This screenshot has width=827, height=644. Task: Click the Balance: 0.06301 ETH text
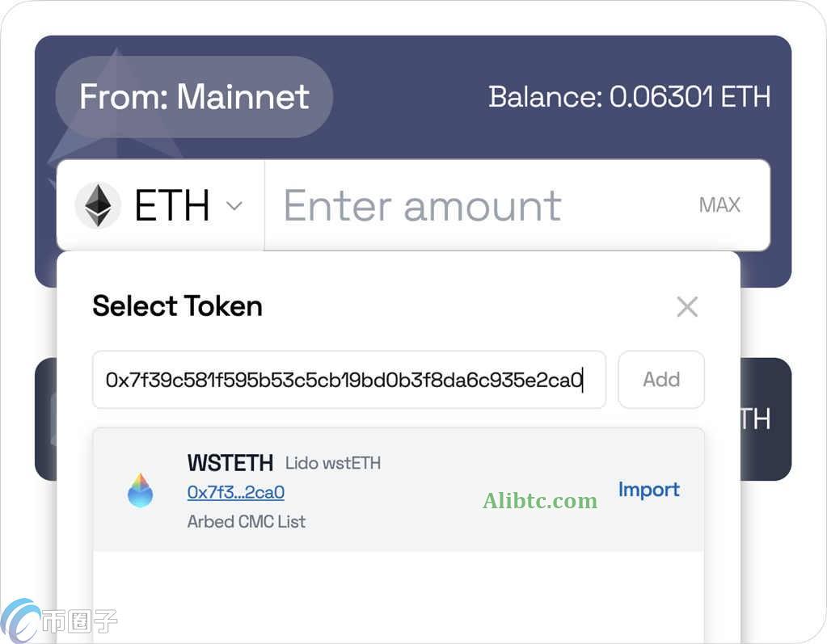coord(629,97)
